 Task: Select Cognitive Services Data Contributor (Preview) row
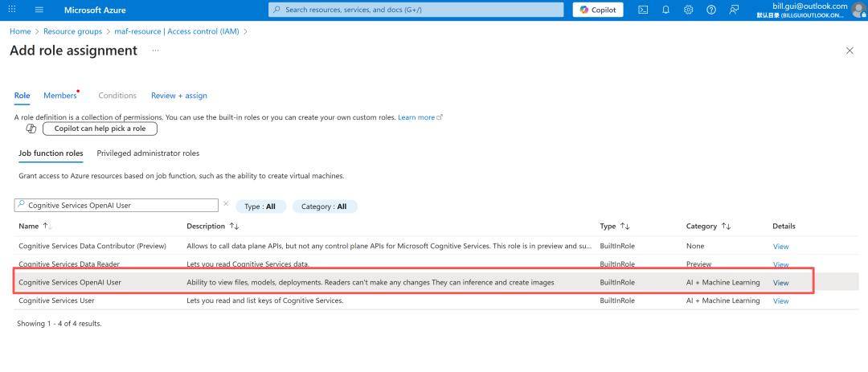[x=435, y=246]
